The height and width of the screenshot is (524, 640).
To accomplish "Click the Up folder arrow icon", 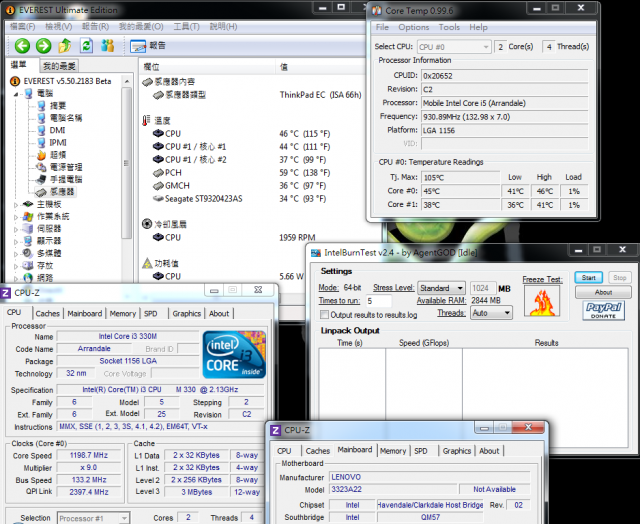I will [x=64, y=46].
